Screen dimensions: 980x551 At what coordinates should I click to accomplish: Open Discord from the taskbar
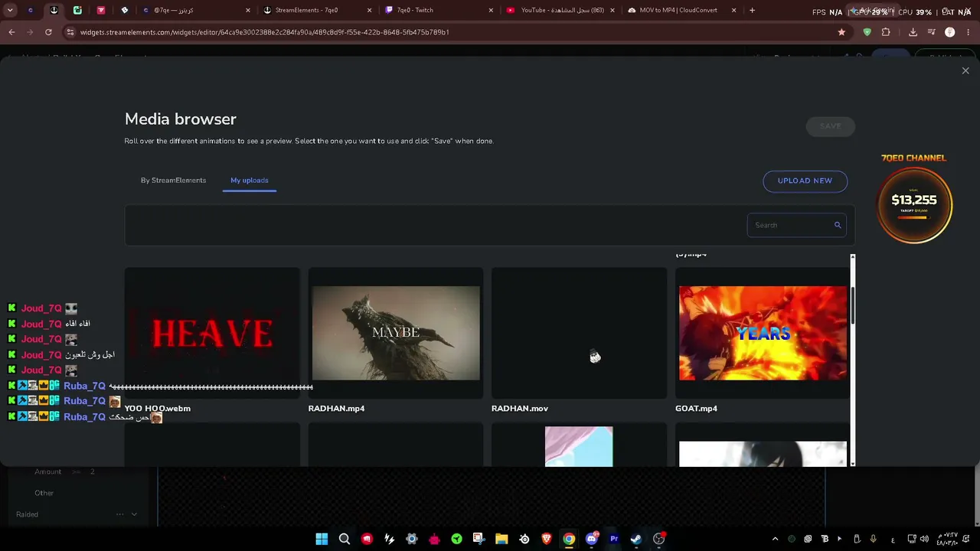click(x=591, y=539)
